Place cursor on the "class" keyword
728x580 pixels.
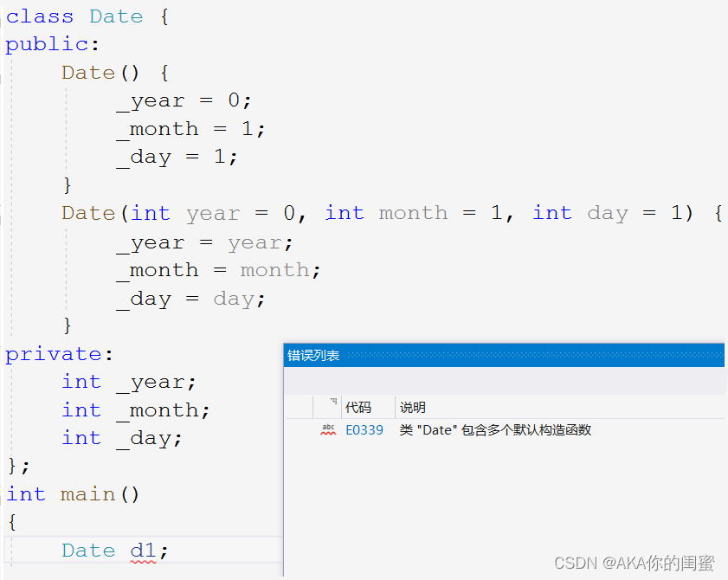[40, 16]
